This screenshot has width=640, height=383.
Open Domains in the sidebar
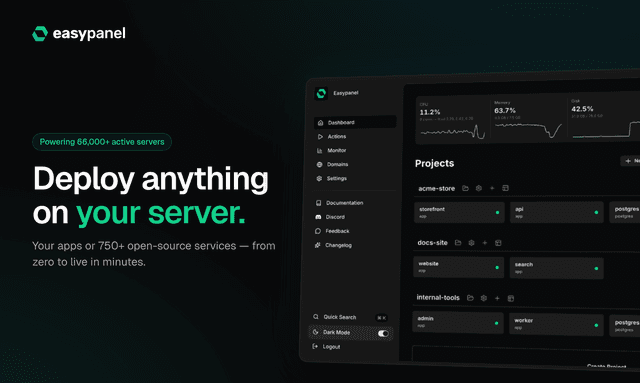click(337, 164)
